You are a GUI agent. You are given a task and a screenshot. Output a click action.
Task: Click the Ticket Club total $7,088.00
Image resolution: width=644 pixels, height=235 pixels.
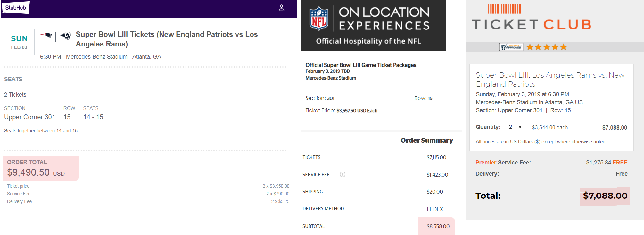tap(605, 196)
